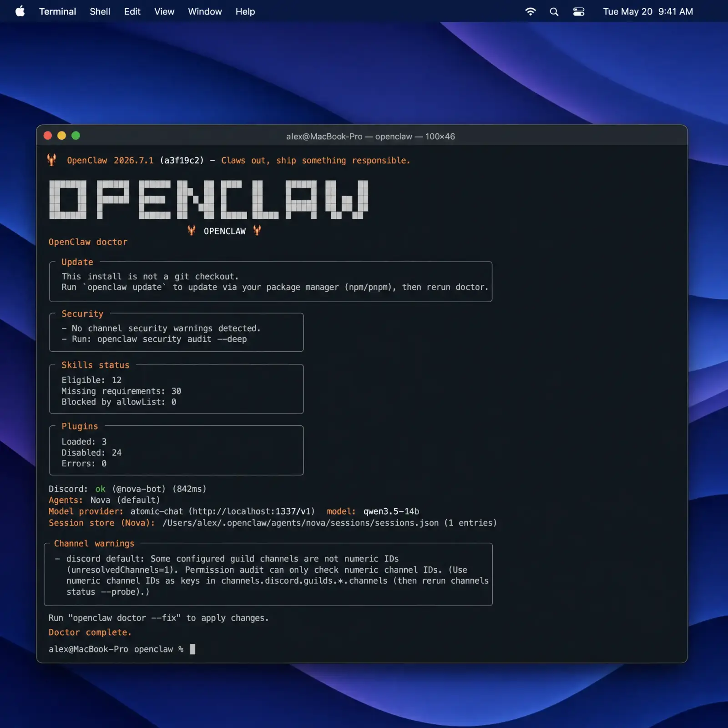Screen dimensions: 728x728
Task: Click the Security section label
Action: (x=82, y=314)
